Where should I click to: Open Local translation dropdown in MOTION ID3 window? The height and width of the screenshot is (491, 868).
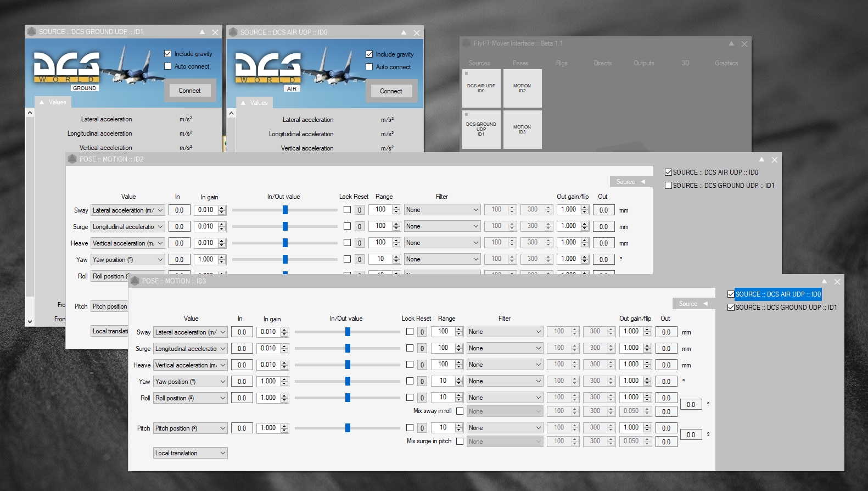coord(191,453)
